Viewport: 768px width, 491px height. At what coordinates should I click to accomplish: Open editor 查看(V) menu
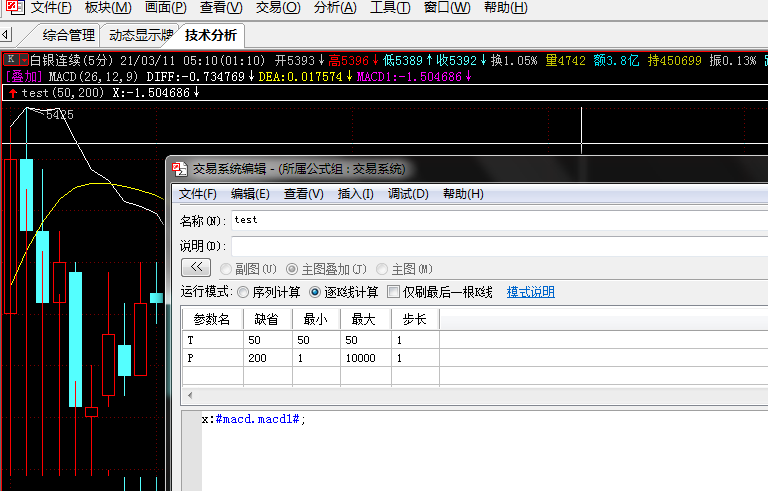pyautogui.click(x=304, y=194)
